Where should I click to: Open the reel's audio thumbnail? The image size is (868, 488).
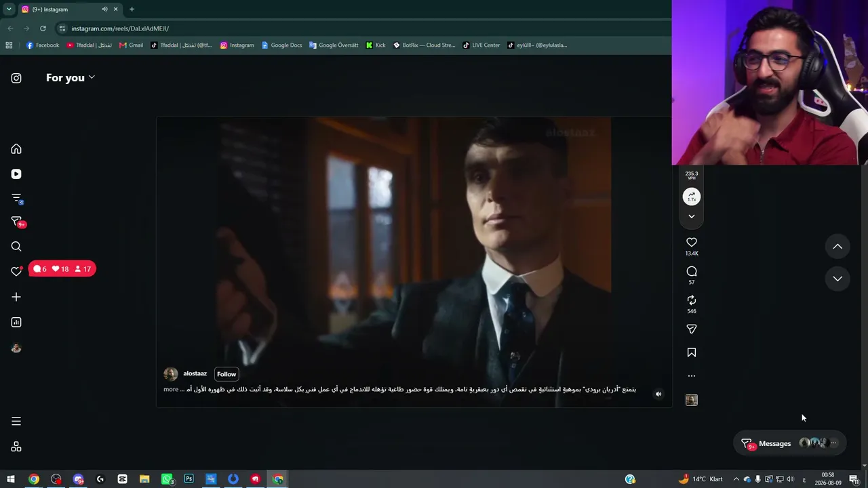pyautogui.click(x=692, y=400)
